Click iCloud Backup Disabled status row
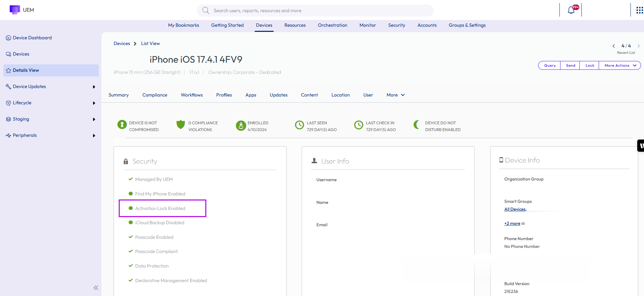644x296 pixels. click(156, 223)
